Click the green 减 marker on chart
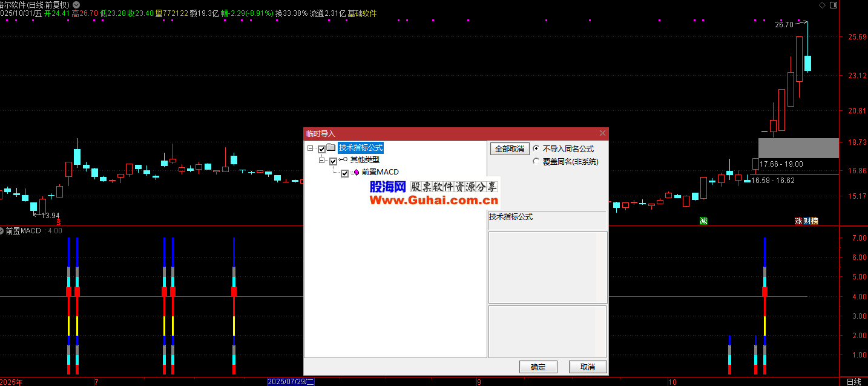 point(703,221)
